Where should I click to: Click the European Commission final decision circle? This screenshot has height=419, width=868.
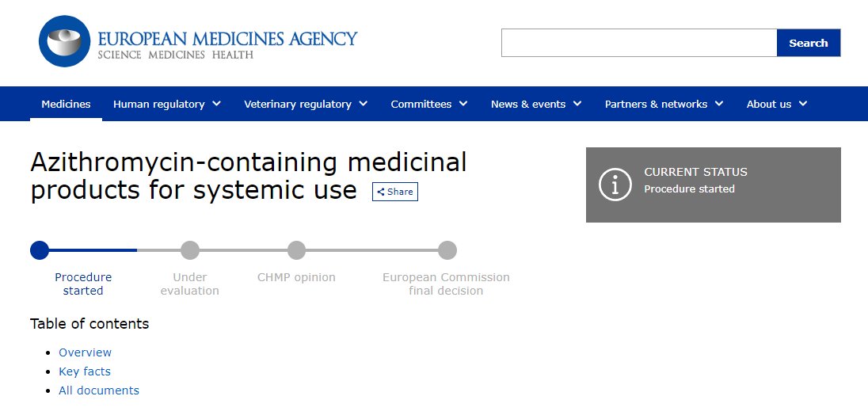[x=447, y=250]
